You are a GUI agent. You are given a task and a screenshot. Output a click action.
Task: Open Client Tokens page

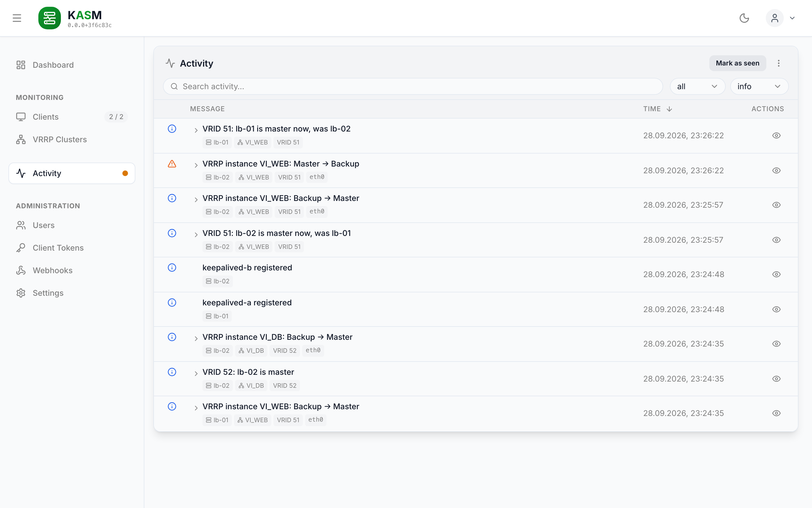[x=72, y=248]
